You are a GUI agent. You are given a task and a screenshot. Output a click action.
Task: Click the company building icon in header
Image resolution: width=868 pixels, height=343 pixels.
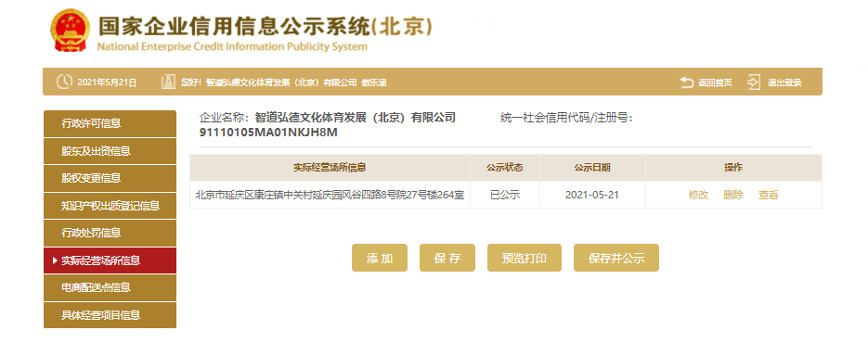tap(168, 82)
